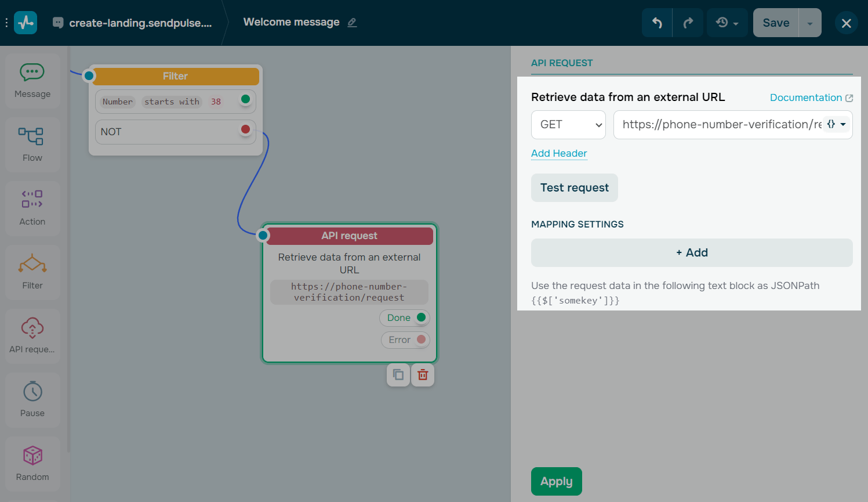Pick the API request block from the sidebar
Image resolution: width=868 pixels, height=502 pixels.
point(32,335)
